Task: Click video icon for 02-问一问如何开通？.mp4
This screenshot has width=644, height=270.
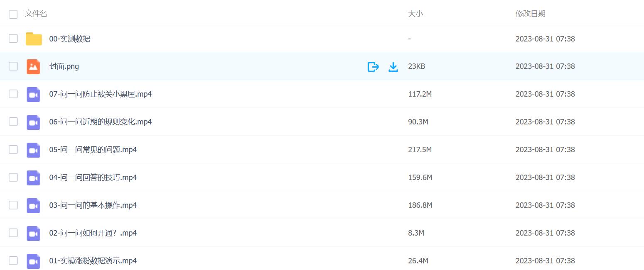Action: [33, 233]
